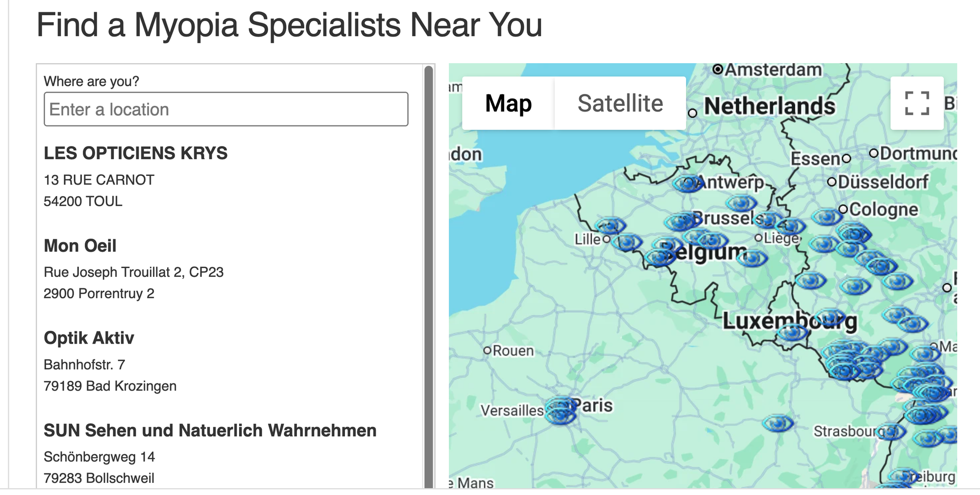Open LES OPTICIENS KRYS listing
This screenshot has width=980, height=495.
click(136, 153)
